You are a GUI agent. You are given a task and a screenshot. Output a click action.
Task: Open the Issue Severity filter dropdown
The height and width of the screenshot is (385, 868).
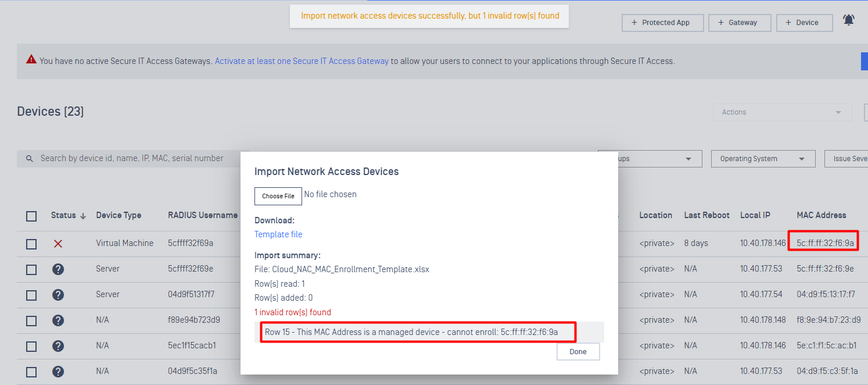coord(849,159)
